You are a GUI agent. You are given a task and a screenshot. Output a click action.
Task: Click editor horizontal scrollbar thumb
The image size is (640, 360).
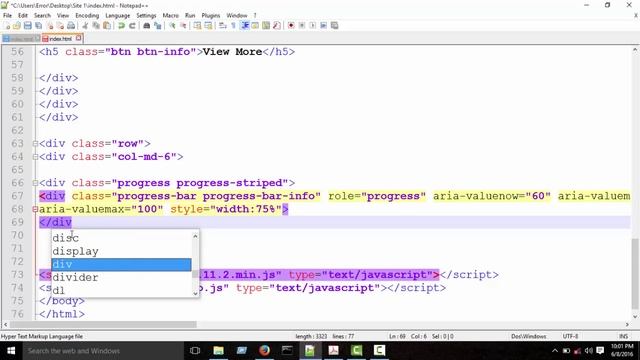tap(103, 324)
